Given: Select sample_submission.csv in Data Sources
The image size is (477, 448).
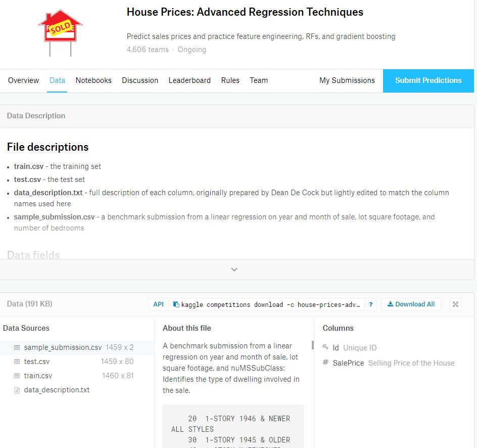Looking at the screenshot, I should 77,347.
